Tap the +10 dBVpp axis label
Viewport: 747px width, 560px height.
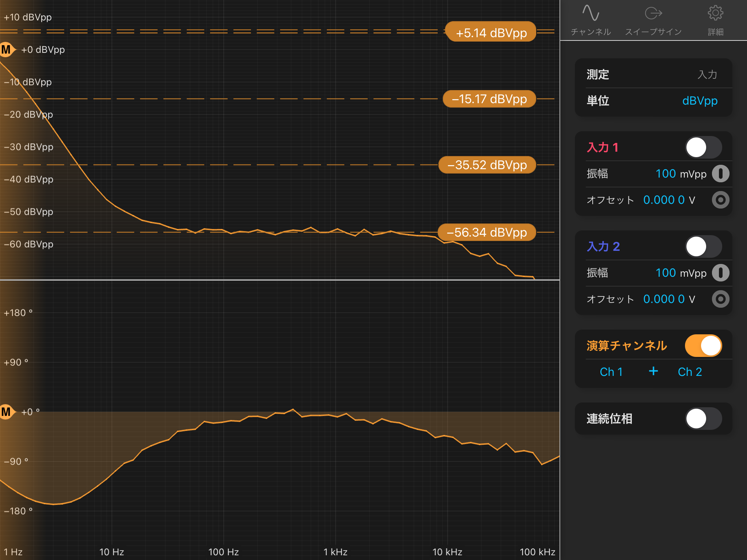tap(28, 17)
